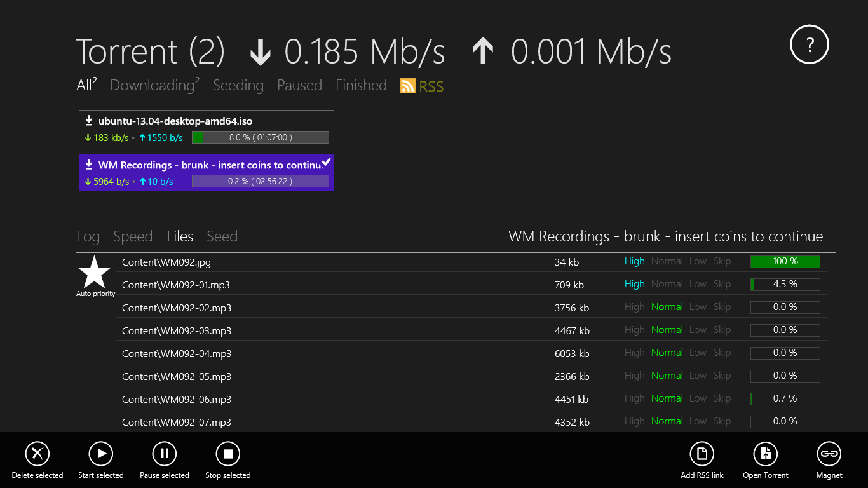The width and height of the screenshot is (868, 488).
Task: Open the Add RSS link icon
Action: point(702,454)
